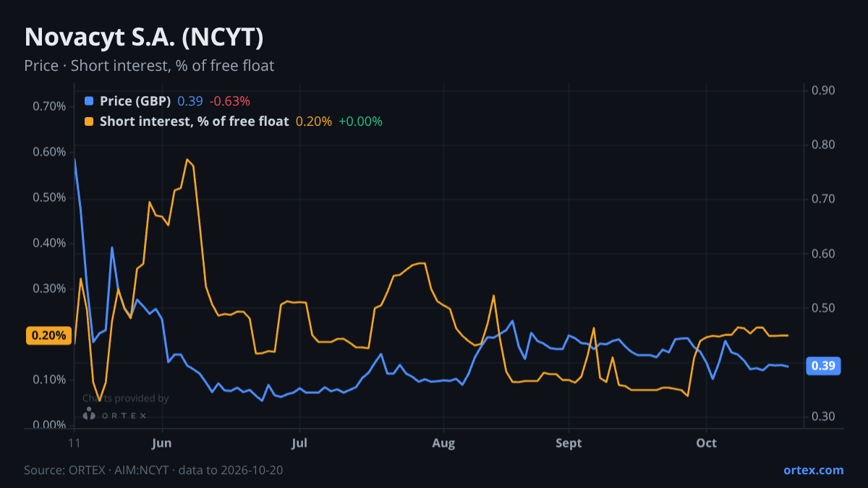Screen dimensions: 868x488
Task: Click the Sept x-axis label
Action: [x=569, y=443]
